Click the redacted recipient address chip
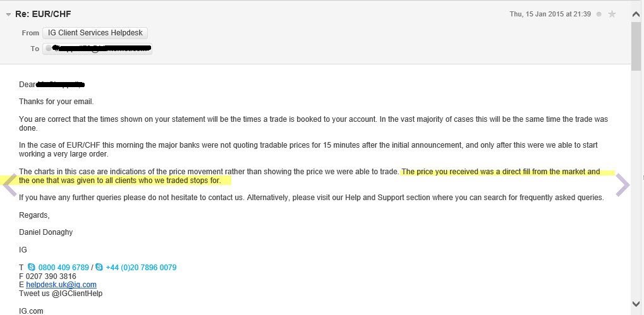The image size is (644, 315). (x=97, y=49)
